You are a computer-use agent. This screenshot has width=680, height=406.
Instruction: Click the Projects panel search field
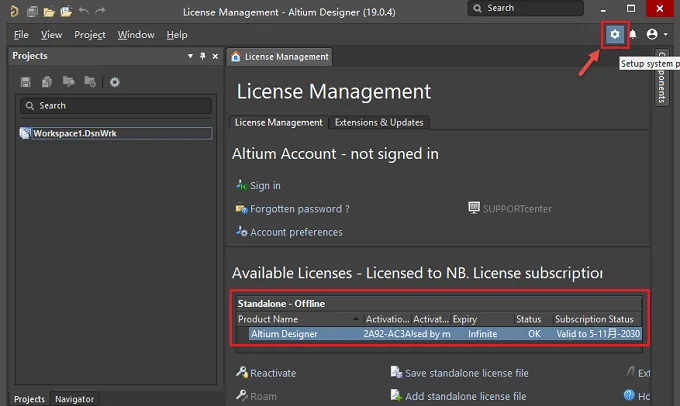tap(116, 106)
